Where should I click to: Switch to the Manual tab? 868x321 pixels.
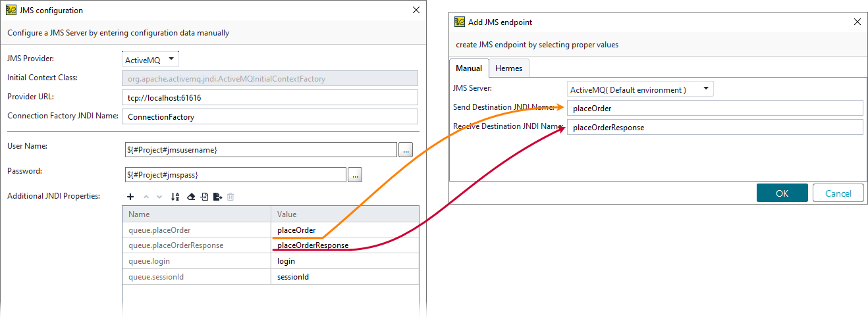pyautogui.click(x=469, y=68)
